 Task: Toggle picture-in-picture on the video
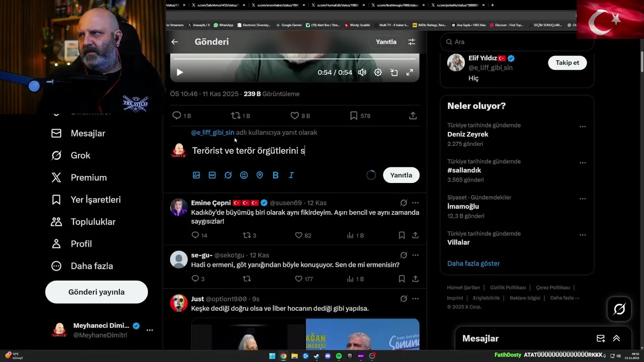[x=394, y=72]
